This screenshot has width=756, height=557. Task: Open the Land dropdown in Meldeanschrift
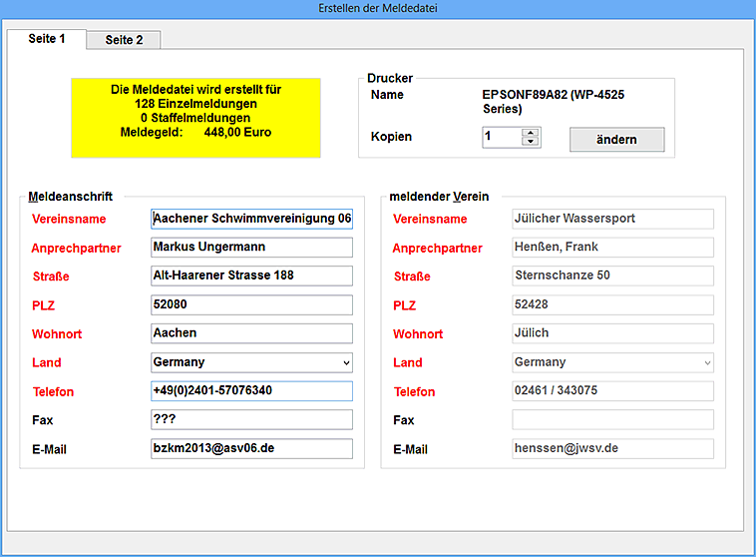(x=346, y=362)
